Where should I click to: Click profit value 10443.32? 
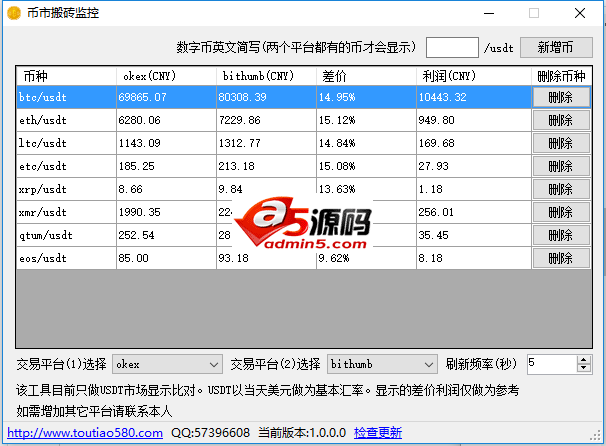pos(474,97)
